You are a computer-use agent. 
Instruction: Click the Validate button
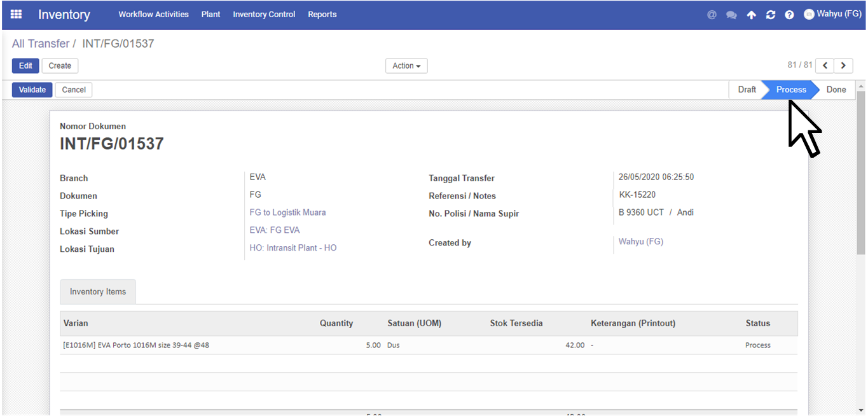32,90
